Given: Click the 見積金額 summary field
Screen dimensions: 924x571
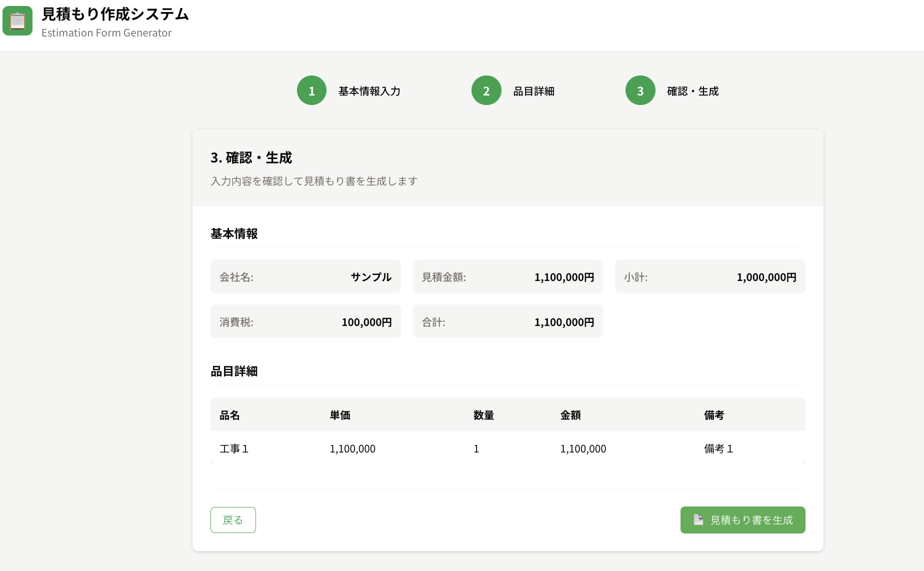Looking at the screenshot, I should (x=508, y=276).
